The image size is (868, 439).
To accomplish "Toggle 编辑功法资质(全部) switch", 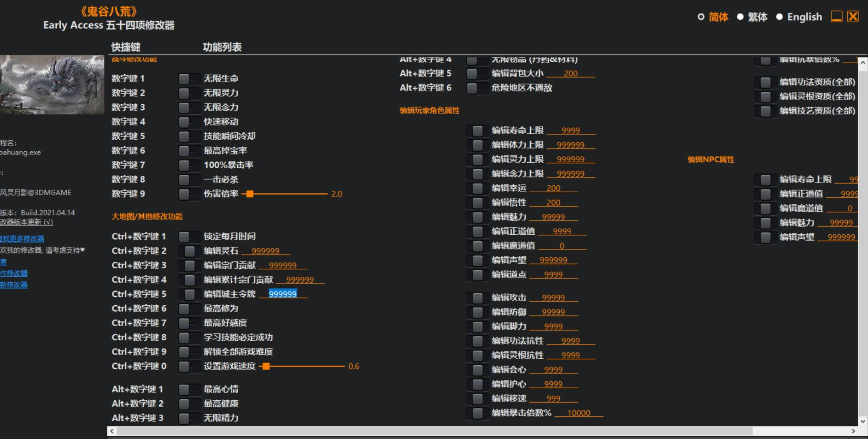I will [x=765, y=83].
